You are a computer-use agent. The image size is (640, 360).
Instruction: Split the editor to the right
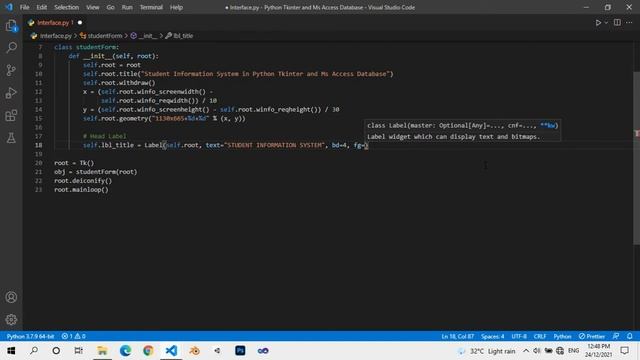tap(617, 23)
